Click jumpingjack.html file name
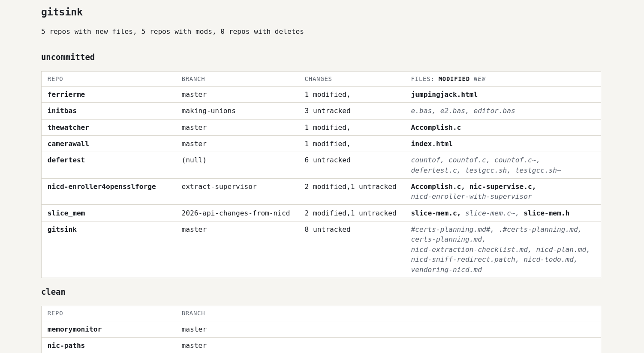 [444, 94]
